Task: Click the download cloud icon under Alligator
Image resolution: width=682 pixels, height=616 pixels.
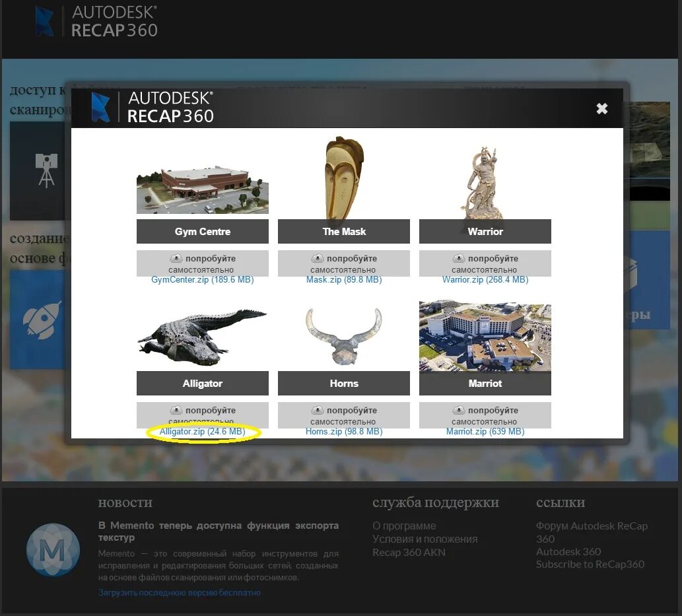Action: pyautogui.click(x=176, y=410)
